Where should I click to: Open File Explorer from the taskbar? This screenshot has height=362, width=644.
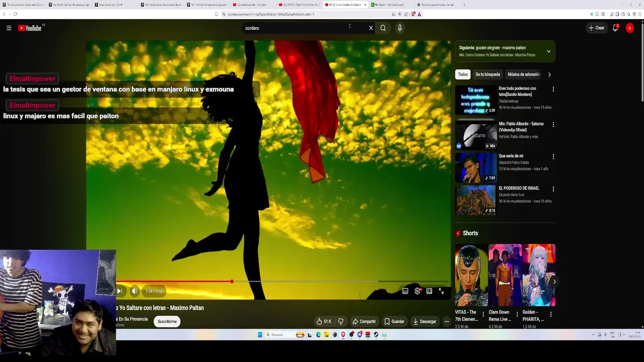coord(327,335)
